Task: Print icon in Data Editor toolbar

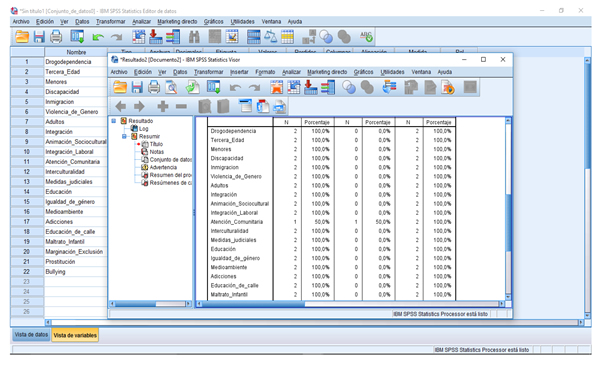Action: [x=56, y=37]
